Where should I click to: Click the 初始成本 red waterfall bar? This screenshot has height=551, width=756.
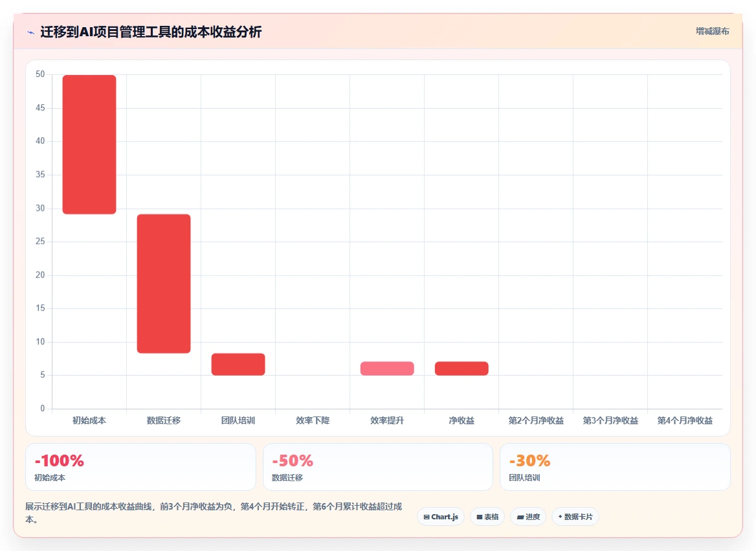[89, 144]
